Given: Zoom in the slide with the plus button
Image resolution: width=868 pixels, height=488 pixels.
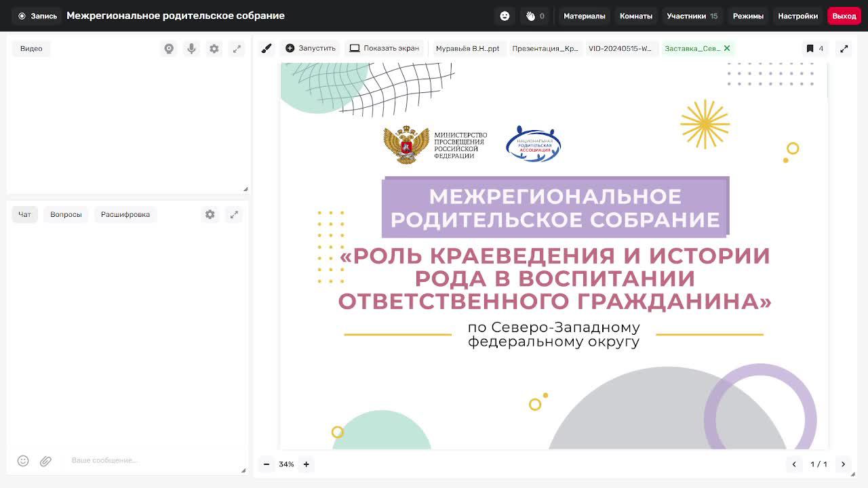Looking at the screenshot, I should coord(307,464).
